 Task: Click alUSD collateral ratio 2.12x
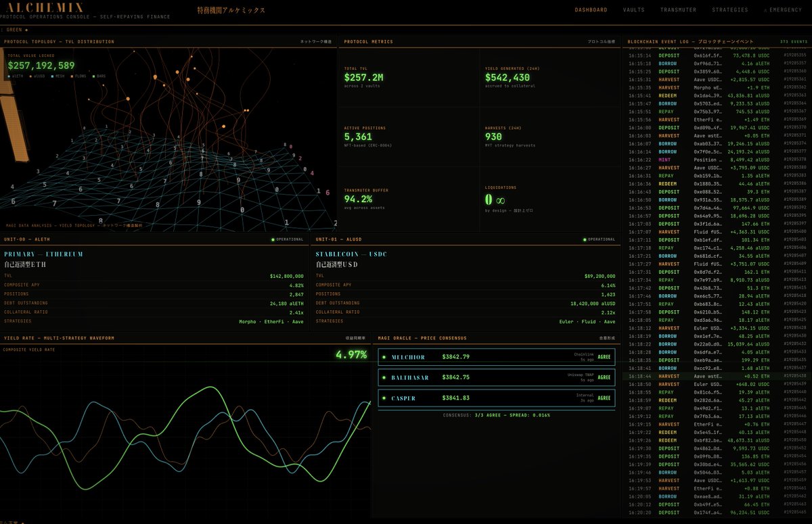tap(608, 312)
